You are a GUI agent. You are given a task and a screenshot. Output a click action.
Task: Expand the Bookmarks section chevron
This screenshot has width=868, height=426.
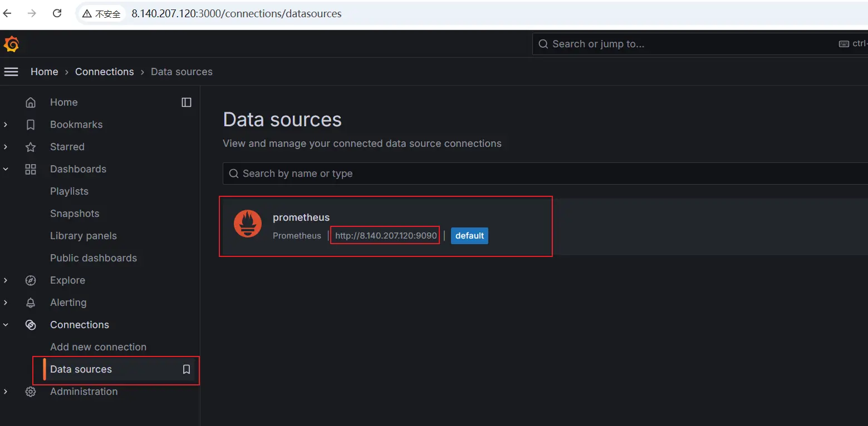point(6,125)
